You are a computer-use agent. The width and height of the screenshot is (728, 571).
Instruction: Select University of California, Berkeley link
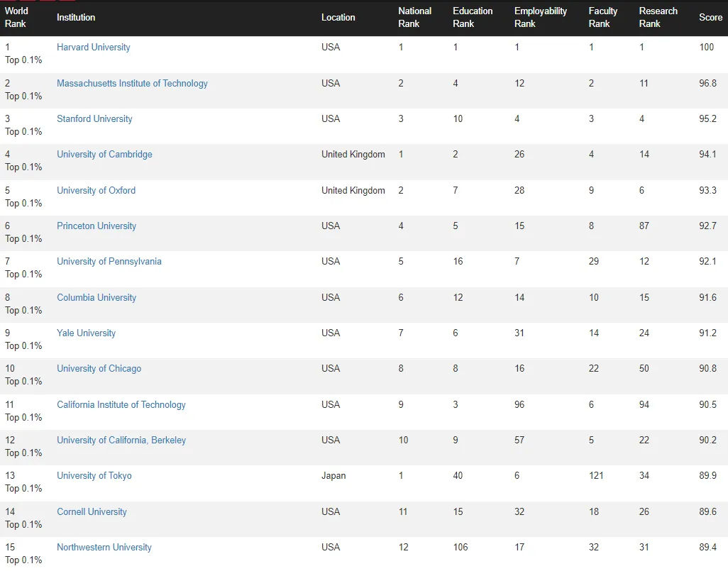point(121,440)
